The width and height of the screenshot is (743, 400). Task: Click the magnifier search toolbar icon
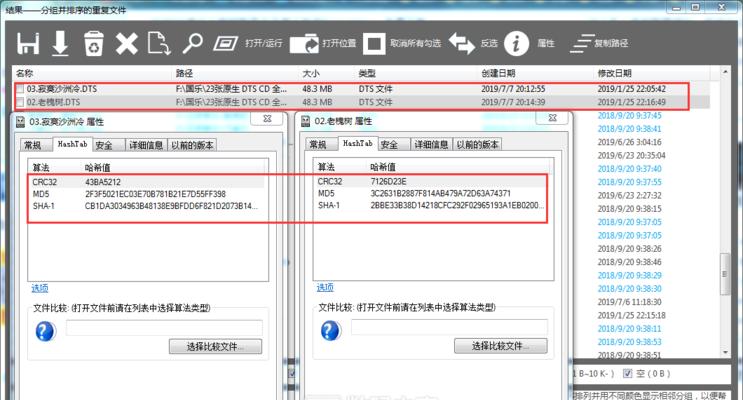(x=192, y=44)
